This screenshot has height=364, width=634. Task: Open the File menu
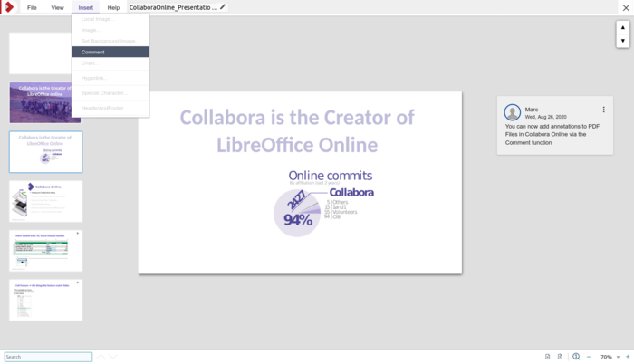(32, 7)
